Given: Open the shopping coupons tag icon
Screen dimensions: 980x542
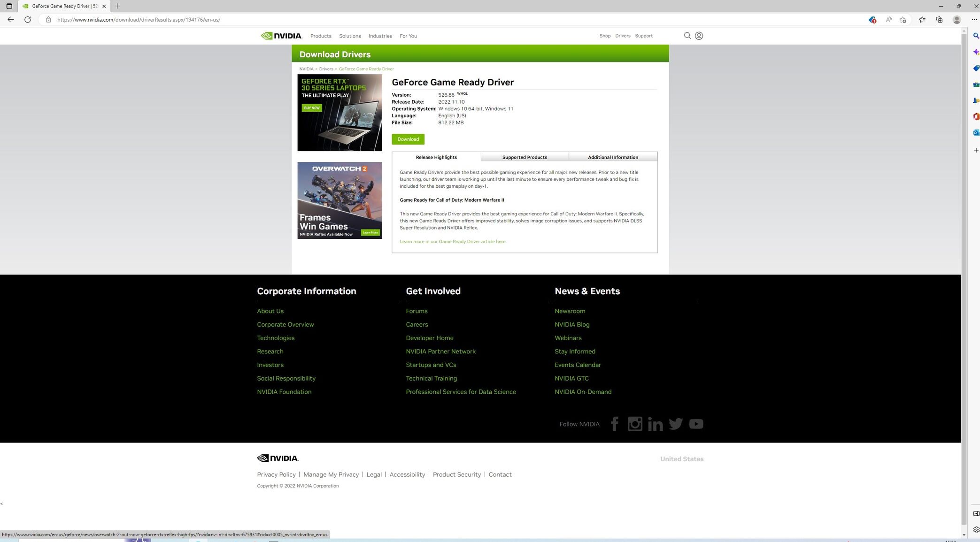Looking at the screenshot, I should click(872, 20).
